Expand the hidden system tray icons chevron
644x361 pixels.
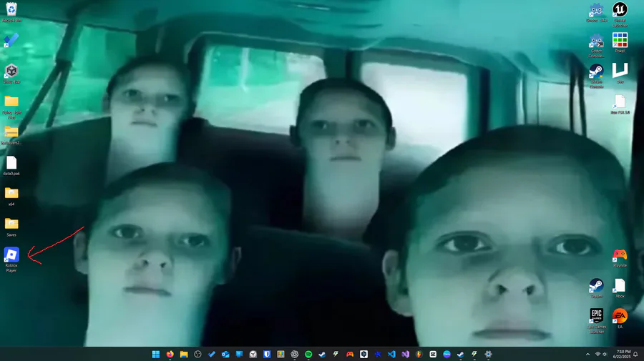587,354
